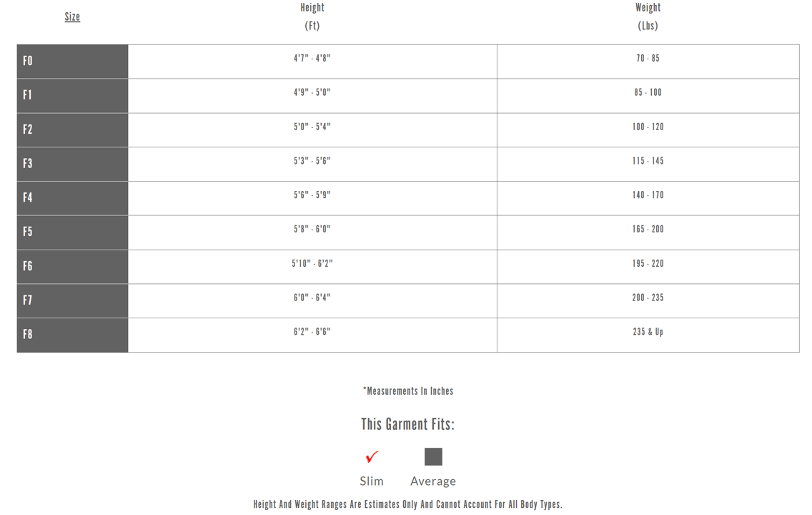Click the Average label text
This screenshot has height=515, width=812.
click(433, 481)
